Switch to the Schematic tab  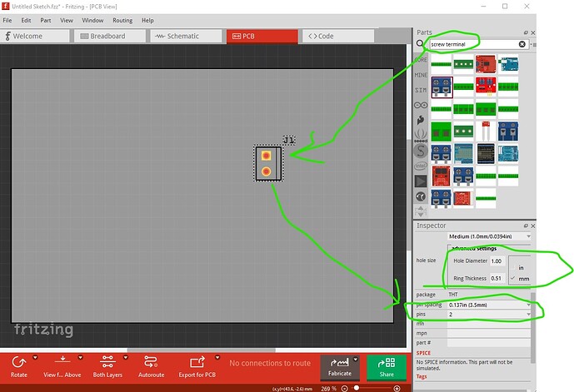click(186, 36)
